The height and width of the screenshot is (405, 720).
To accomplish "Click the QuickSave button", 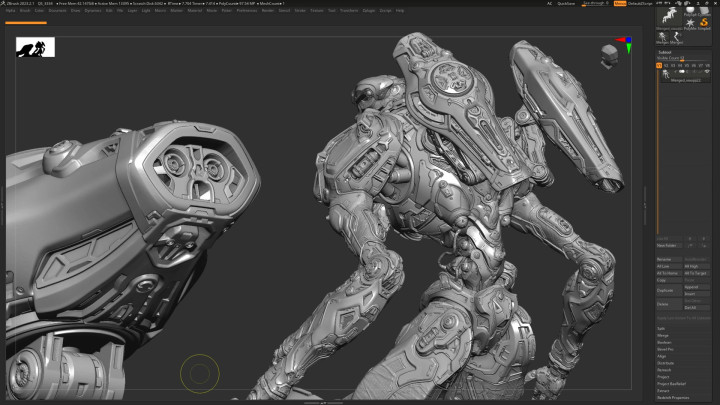I will point(566,3).
